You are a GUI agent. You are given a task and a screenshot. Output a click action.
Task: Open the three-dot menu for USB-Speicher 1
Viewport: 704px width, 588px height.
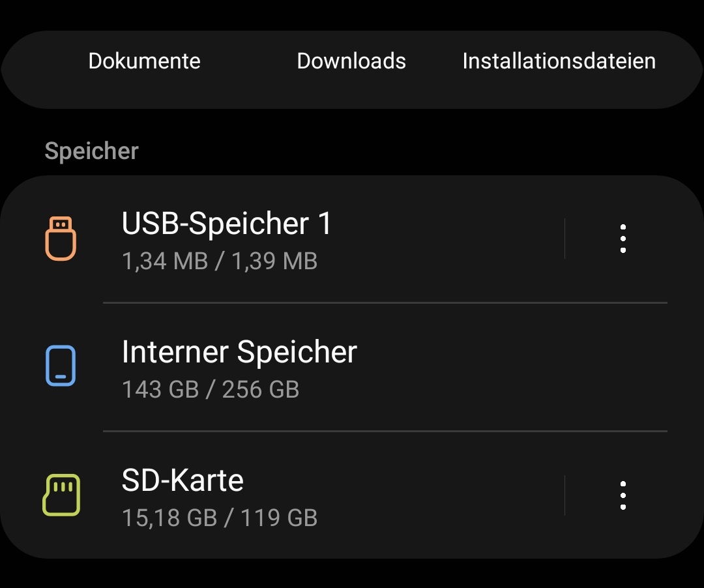point(623,239)
